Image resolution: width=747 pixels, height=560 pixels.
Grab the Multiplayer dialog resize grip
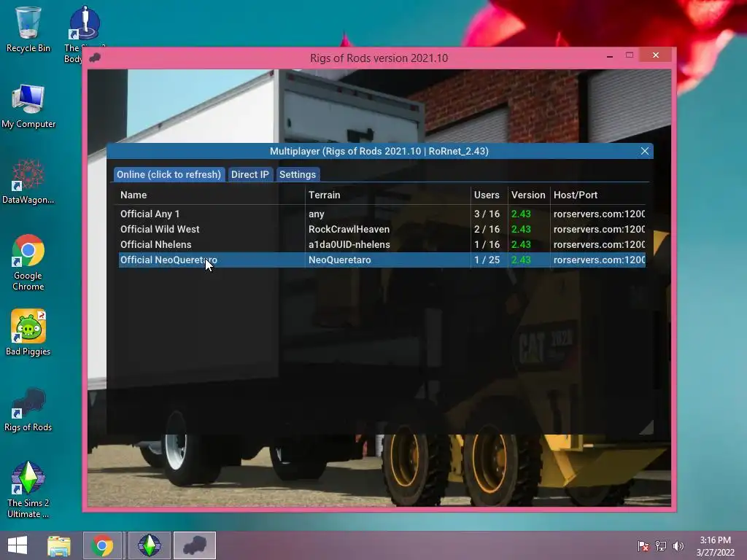[647, 427]
